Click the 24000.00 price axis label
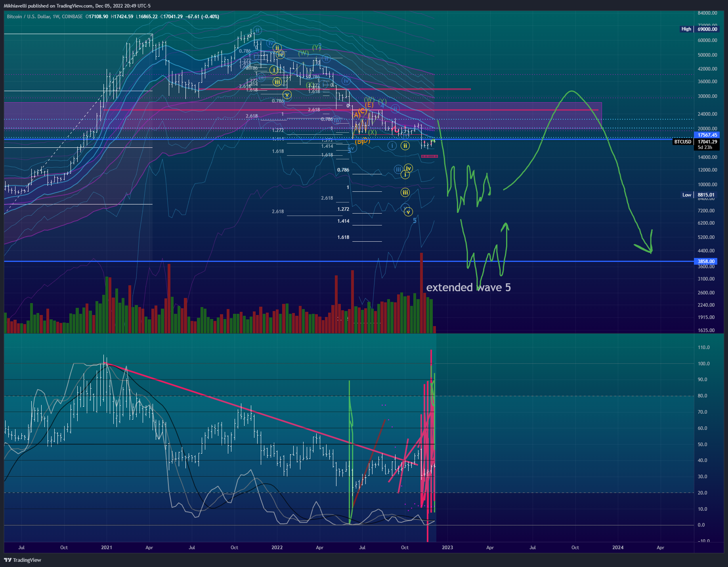Image resolution: width=728 pixels, height=567 pixels. [x=707, y=114]
